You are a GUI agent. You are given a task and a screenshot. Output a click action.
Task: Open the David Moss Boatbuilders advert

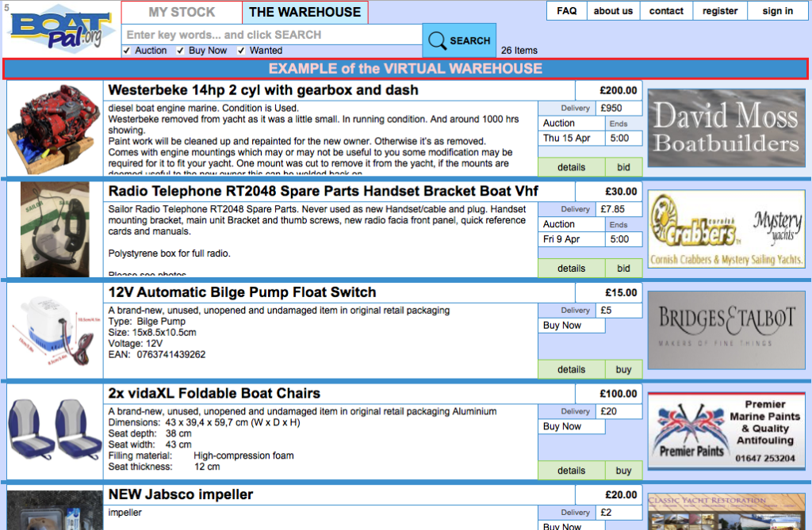point(726,128)
